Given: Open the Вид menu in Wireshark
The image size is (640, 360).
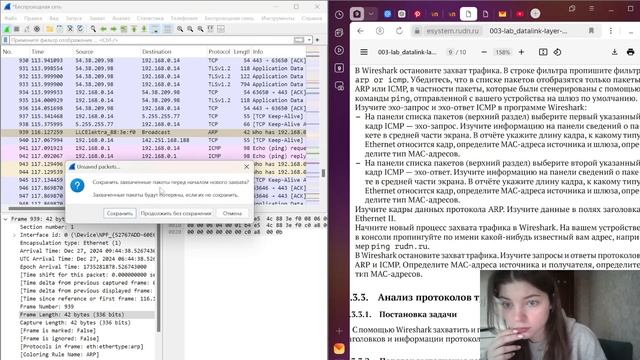Looking at the screenshot, I should click(54, 18).
